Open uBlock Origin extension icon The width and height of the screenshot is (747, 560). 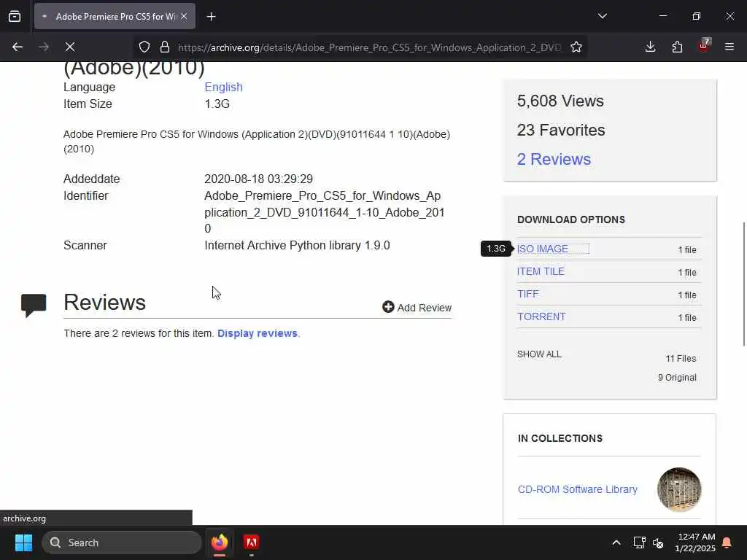[x=704, y=46]
